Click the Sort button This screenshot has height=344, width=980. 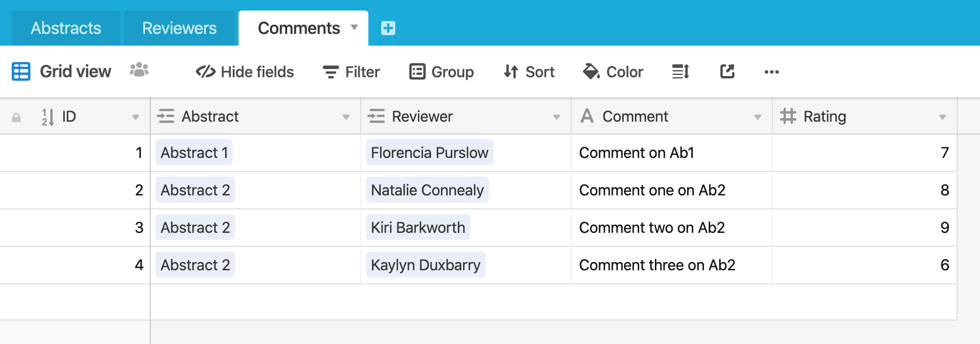529,72
